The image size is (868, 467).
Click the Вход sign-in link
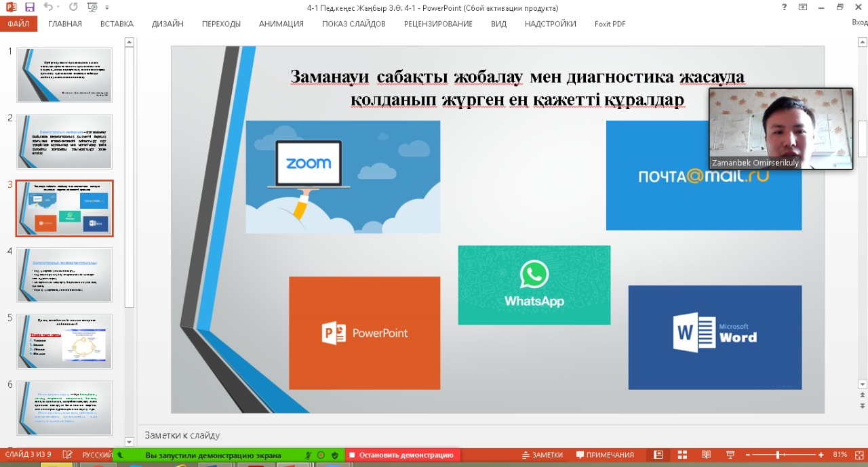pos(859,22)
